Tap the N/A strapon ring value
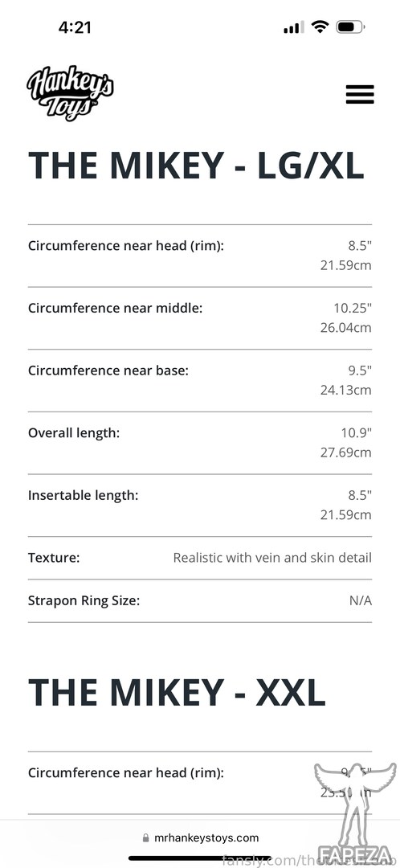400x868 pixels. coord(360,600)
